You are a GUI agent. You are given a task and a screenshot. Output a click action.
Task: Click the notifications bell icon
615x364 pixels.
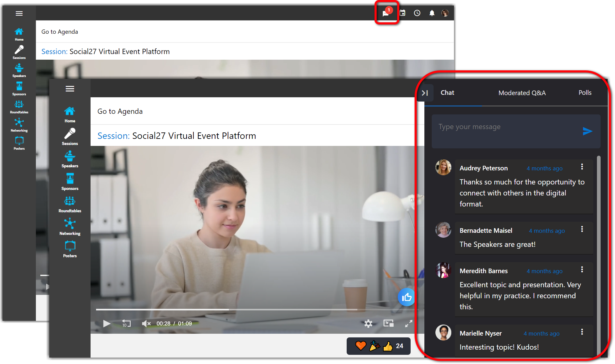[432, 13]
